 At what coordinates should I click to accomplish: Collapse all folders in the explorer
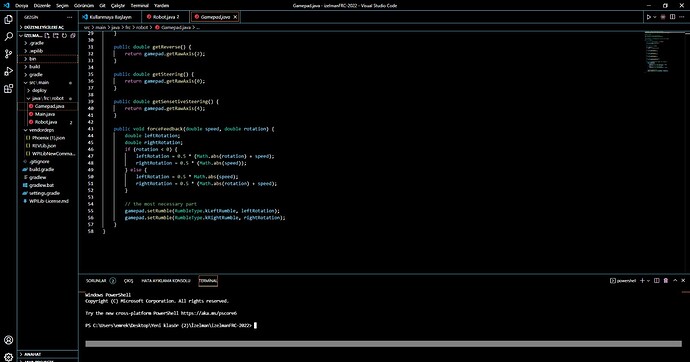[73, 35]
